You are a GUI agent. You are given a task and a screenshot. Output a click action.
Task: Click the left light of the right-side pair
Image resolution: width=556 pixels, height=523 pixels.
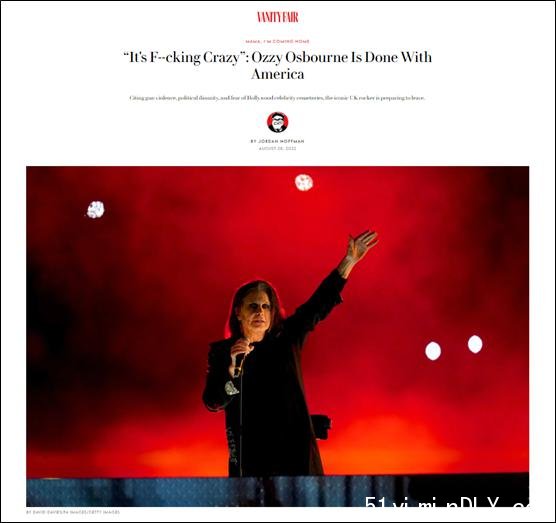(433, 351)
